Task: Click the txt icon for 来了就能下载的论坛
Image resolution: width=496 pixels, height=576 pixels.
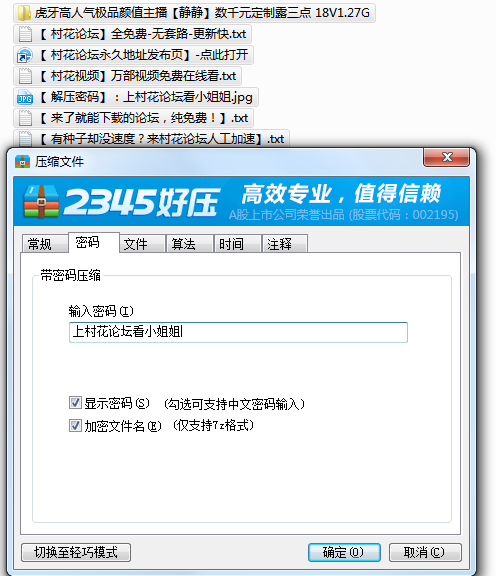Action: point(25,118)
